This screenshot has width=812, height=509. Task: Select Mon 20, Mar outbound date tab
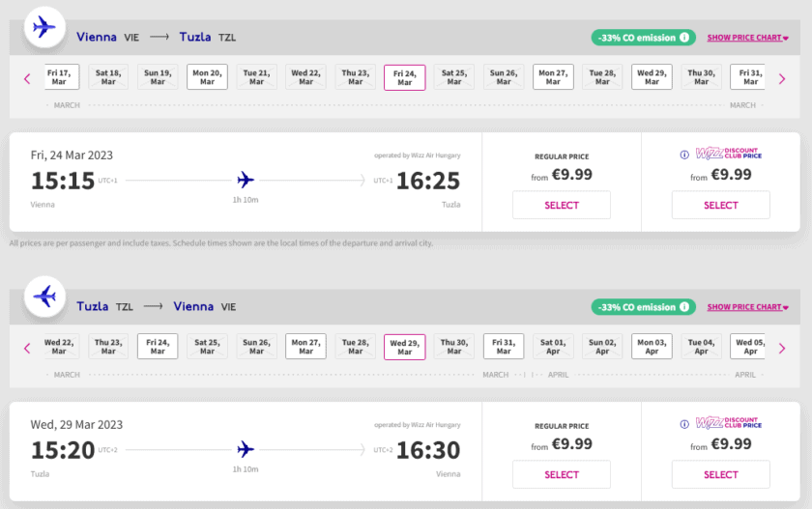(x=207, y=77)
